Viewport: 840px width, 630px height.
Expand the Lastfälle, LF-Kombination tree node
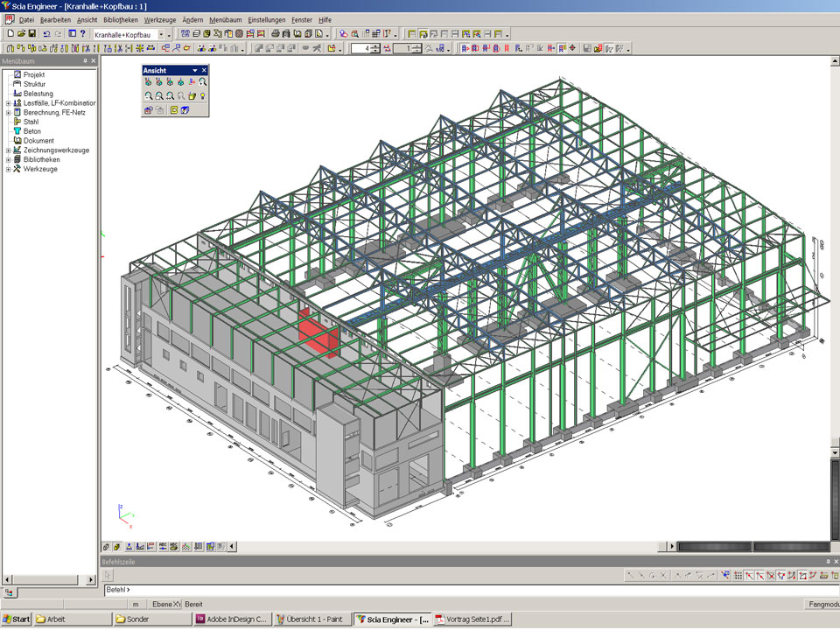8,103
